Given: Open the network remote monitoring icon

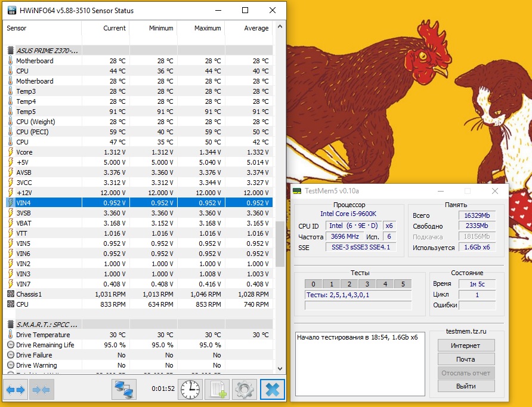Looking at the screenshot, I should point(124,389).
